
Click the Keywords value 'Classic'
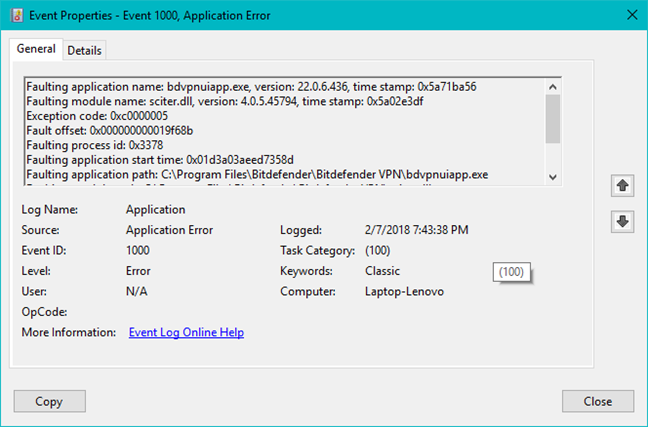pyautogui.click(x=382, y=271)
